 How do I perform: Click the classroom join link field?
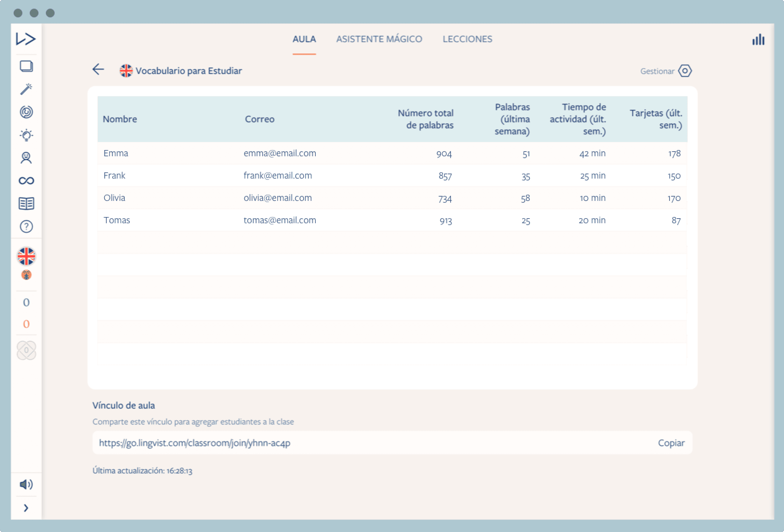[x=392, y=443]
